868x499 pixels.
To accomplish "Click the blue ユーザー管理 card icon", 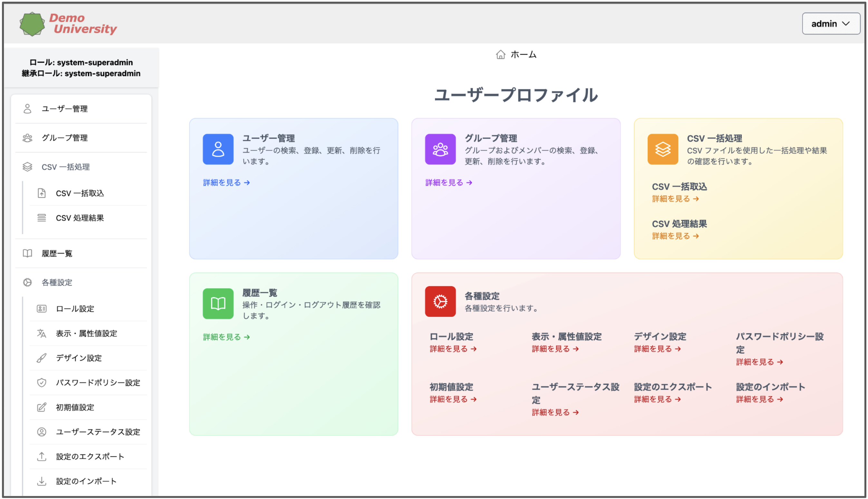I will click(218, 149).
